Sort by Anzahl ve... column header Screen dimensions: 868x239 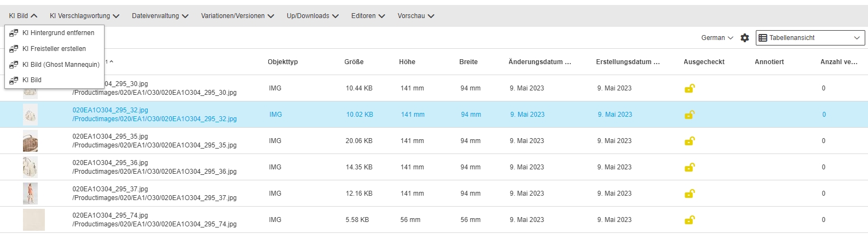839,62
